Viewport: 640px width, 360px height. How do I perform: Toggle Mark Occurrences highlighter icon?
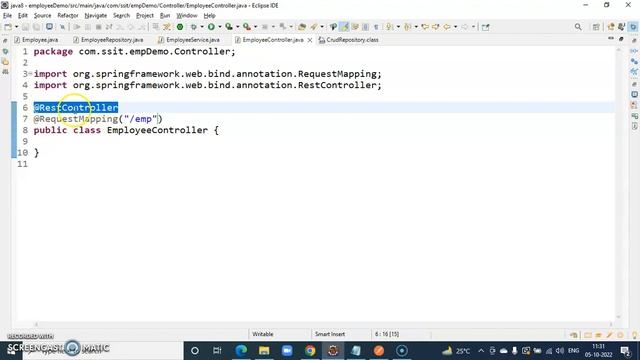click(x=344, y=27)
